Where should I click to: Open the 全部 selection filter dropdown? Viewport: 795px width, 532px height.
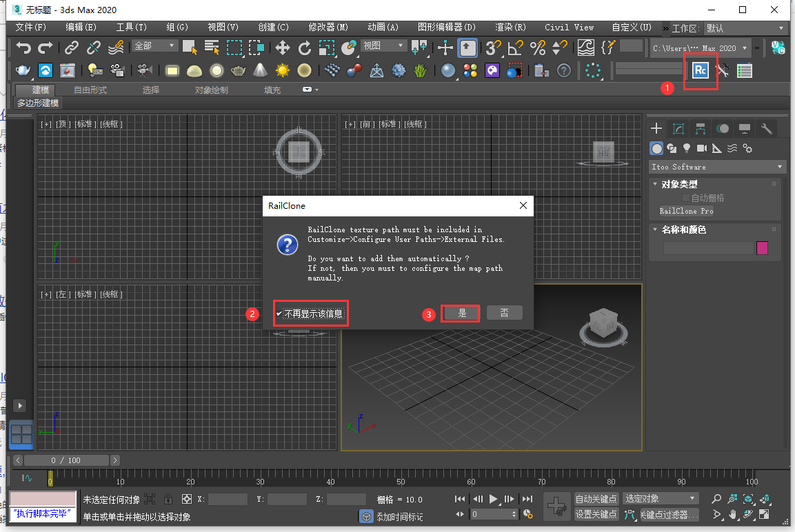154,45
